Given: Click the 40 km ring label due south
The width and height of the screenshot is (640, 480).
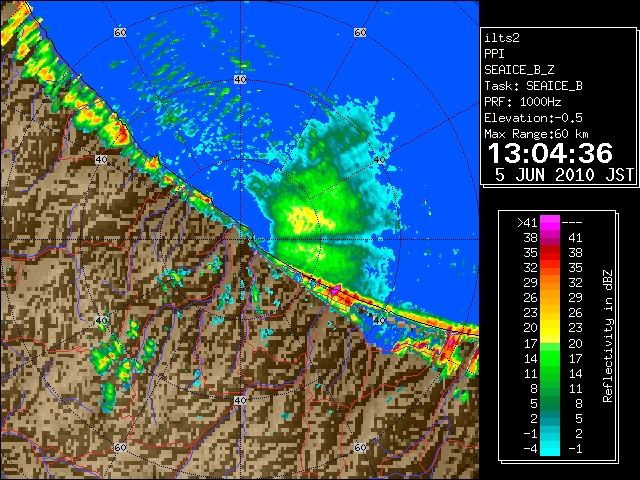Looking at the screenshot, I should pyautogui.click(x=240, y=400).
